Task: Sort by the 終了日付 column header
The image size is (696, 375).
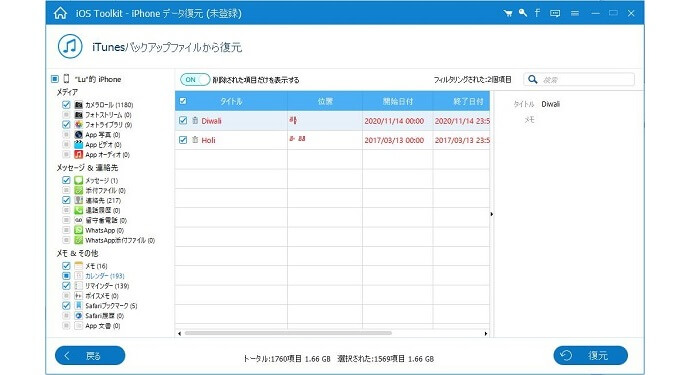Action: (462, 101)
